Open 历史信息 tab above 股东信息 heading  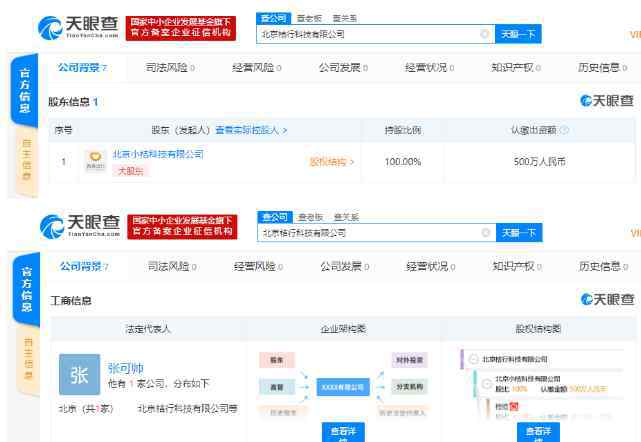pos(602,67)
